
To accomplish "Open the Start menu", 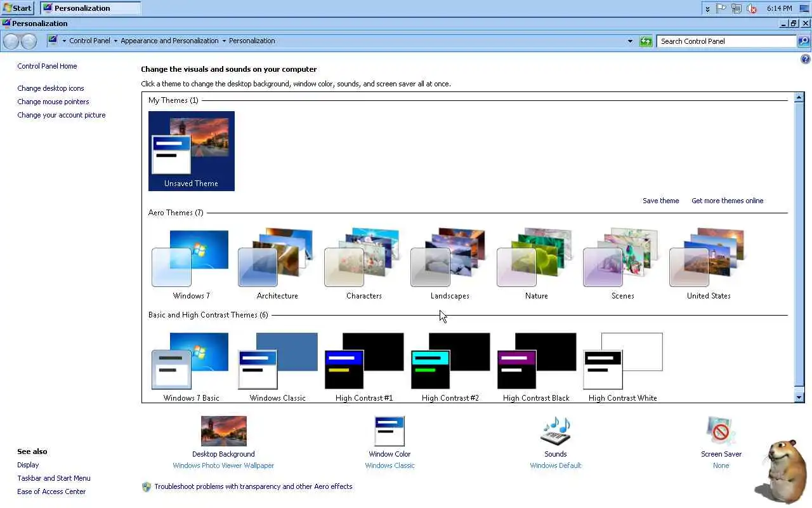I will click(x=17, y=8).
